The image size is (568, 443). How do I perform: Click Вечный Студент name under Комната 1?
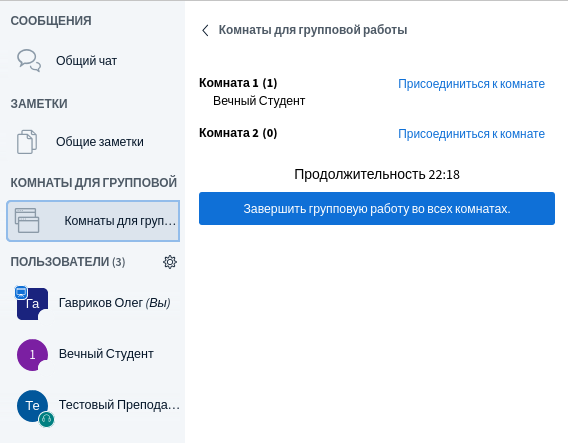point(259,101)
